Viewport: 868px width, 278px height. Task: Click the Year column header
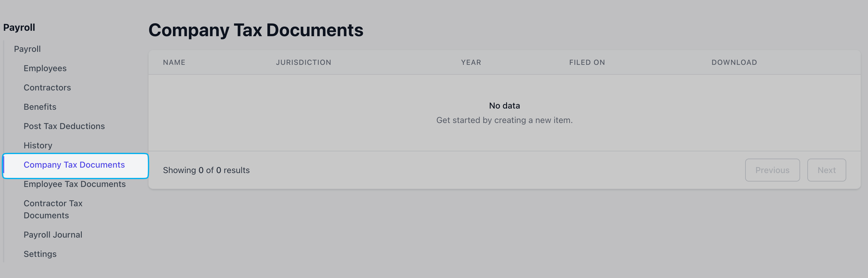click(x=471, y=63)
